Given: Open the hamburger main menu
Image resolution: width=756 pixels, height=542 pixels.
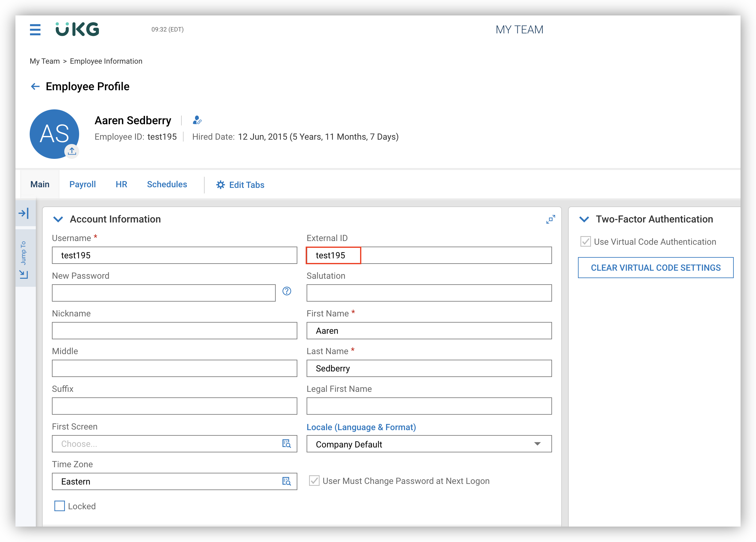Looking at the screenshot, I should pyautogui.click(x=35, y=30).
